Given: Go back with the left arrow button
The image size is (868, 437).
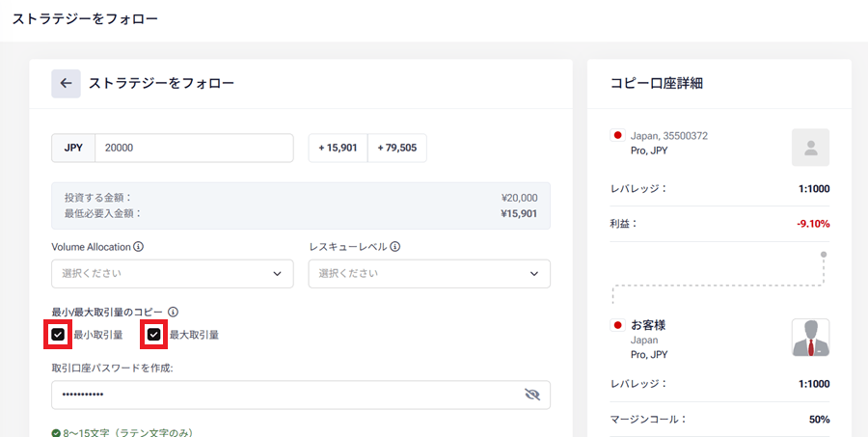Looking at the screenshot, I should tap(66, 84).
